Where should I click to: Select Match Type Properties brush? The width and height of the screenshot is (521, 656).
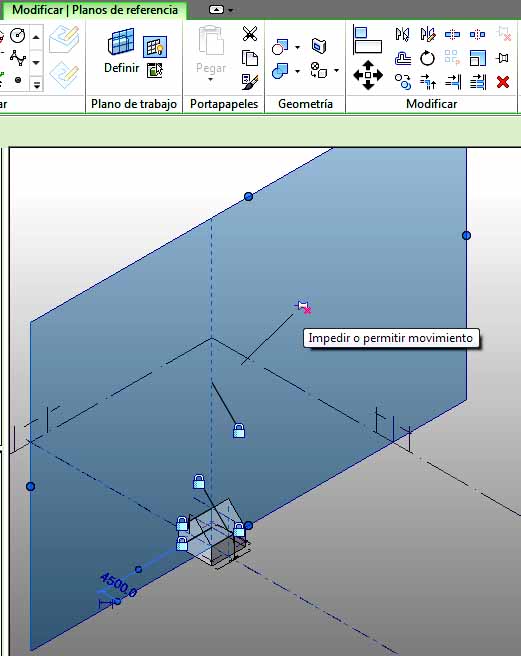click(250, 81)
